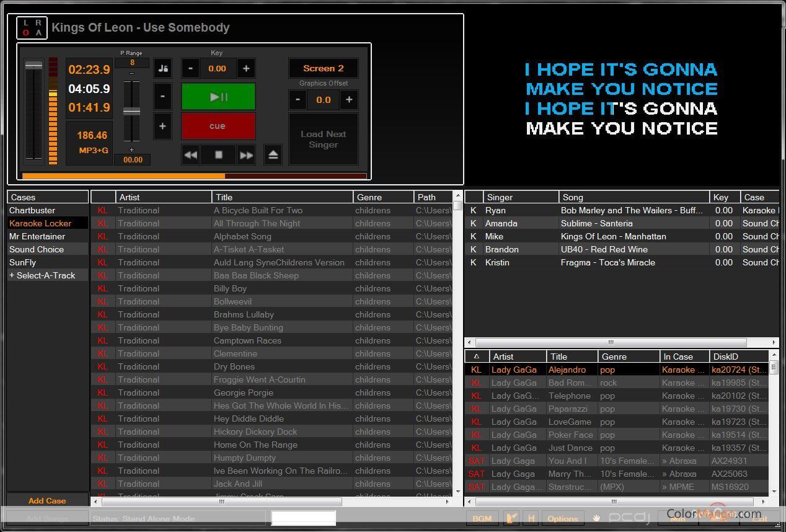Image resolution: width=786 pixels, height=532 pixels.
Task: Select singer Amanda in the queue
Action: point(622,223)
